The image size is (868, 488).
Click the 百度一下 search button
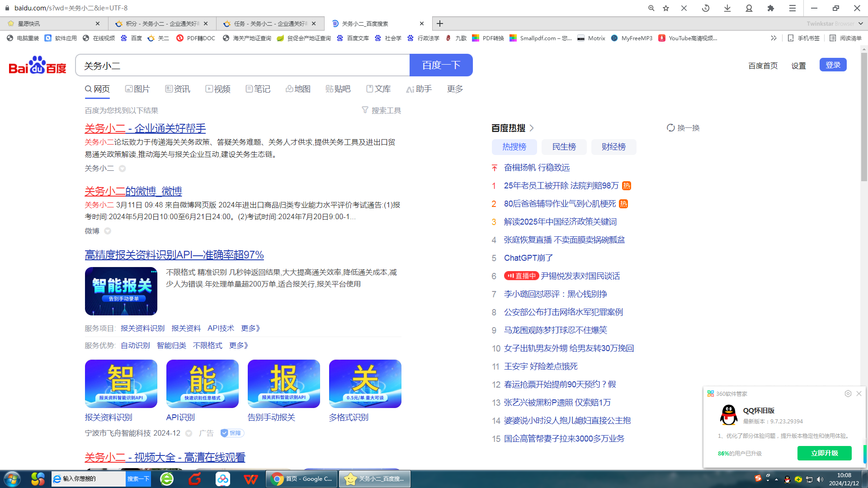click(x=441, y=66)
